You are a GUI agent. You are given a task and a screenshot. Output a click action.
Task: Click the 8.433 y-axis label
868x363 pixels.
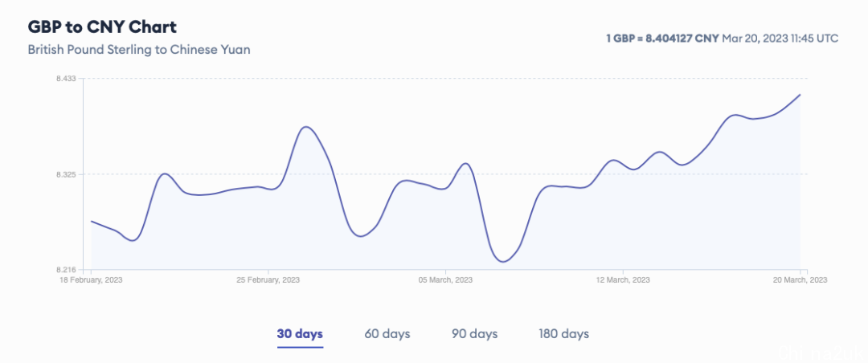[x=66, y=79]
